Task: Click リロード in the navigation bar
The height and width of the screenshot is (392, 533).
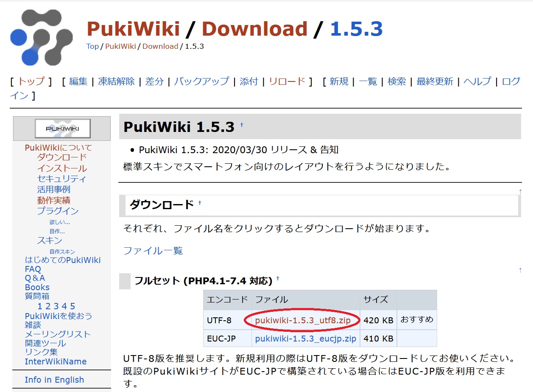Action: point(287,81)
